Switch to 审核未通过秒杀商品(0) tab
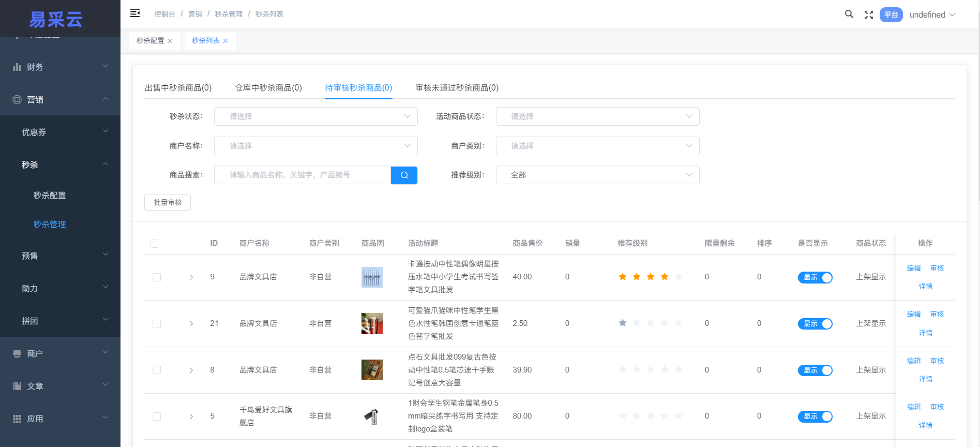This screenshot has width=980, height=447. (x=457, y=88)
